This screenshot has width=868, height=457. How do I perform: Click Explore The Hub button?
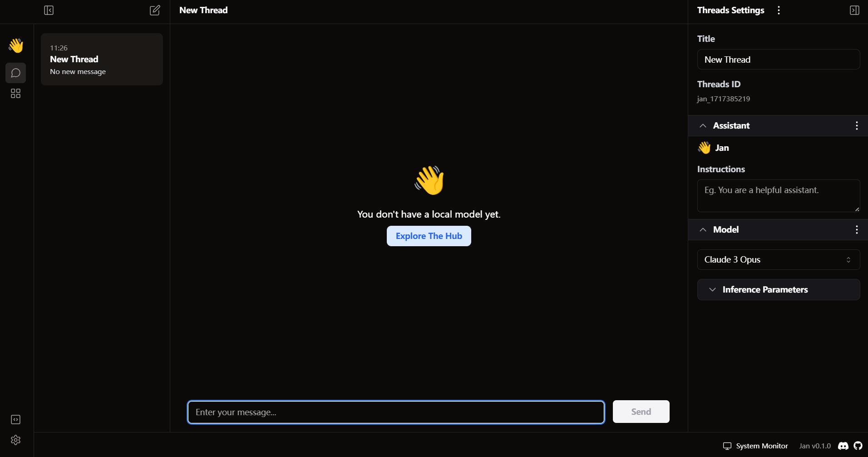coord(429,236)
